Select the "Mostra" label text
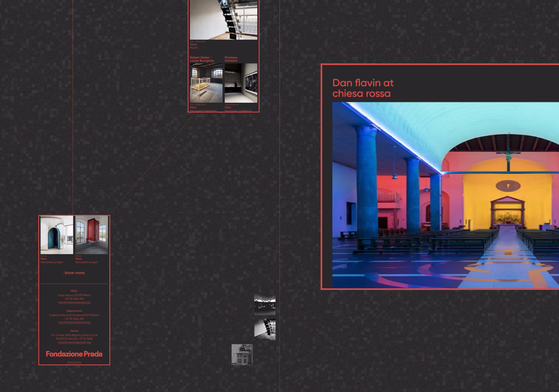The height and width of the screenshot is (392, 559). pos(194,48)
